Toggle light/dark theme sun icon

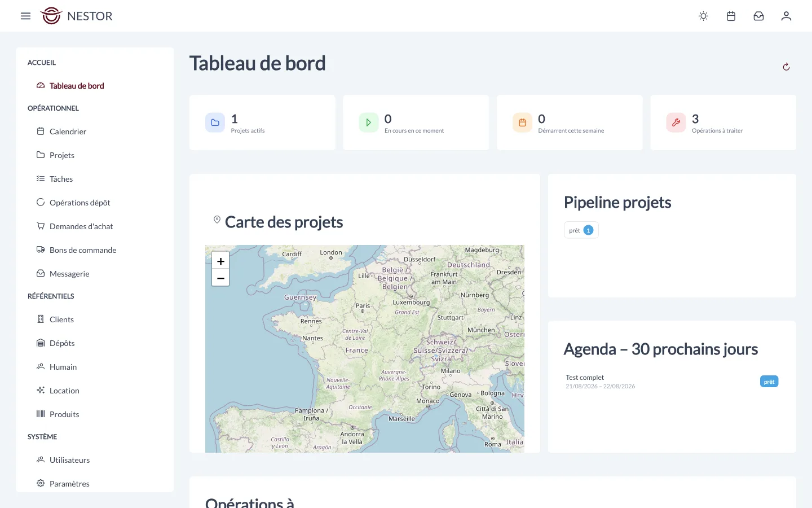pos(703,16)
